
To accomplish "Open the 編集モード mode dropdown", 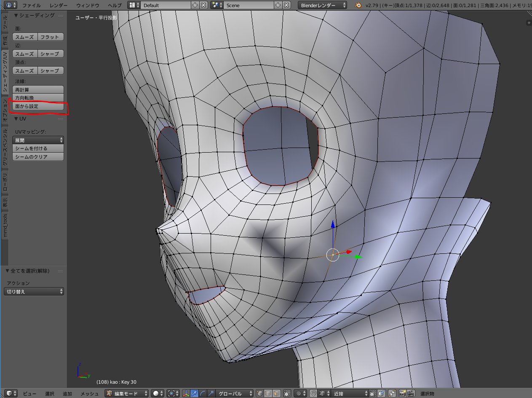I will [x=127, y=393].
